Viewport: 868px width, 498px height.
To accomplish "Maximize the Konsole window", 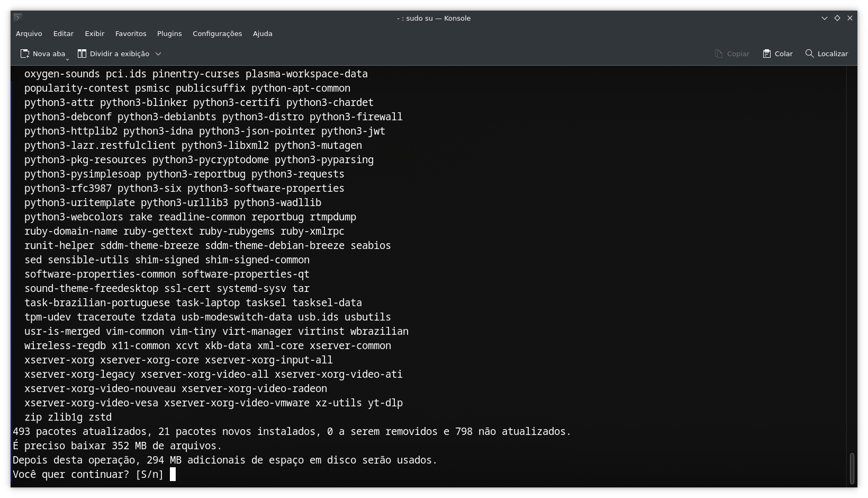I will [x=837, y=18].
